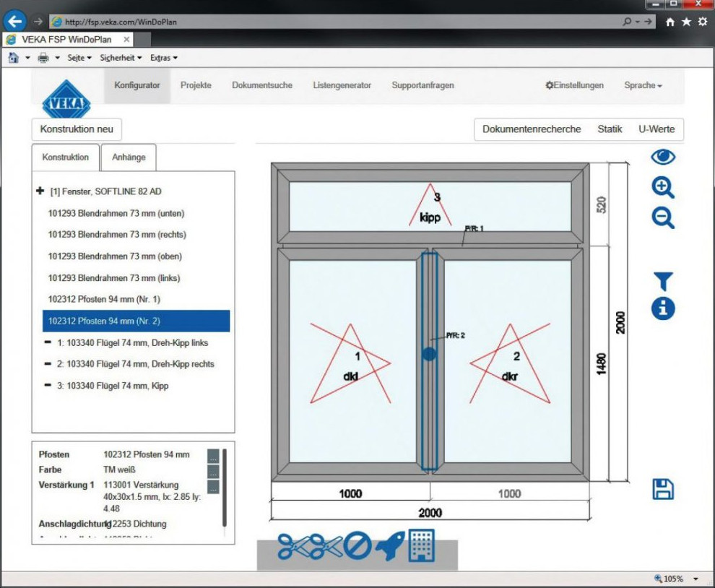Click the zoom out magnifier icon
Screen dimensions: 715x588
pyautogui.click(x=662, y=217)
